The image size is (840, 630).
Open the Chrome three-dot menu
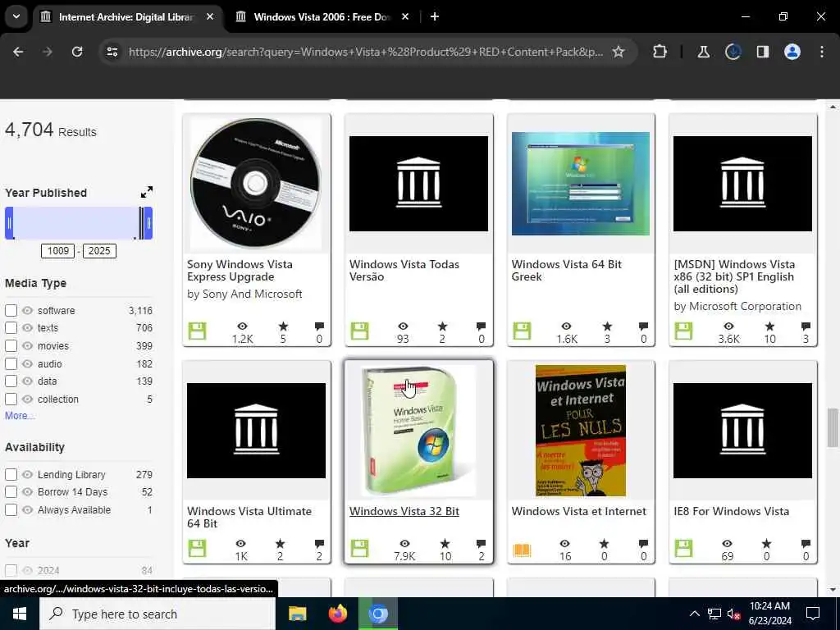822,52
